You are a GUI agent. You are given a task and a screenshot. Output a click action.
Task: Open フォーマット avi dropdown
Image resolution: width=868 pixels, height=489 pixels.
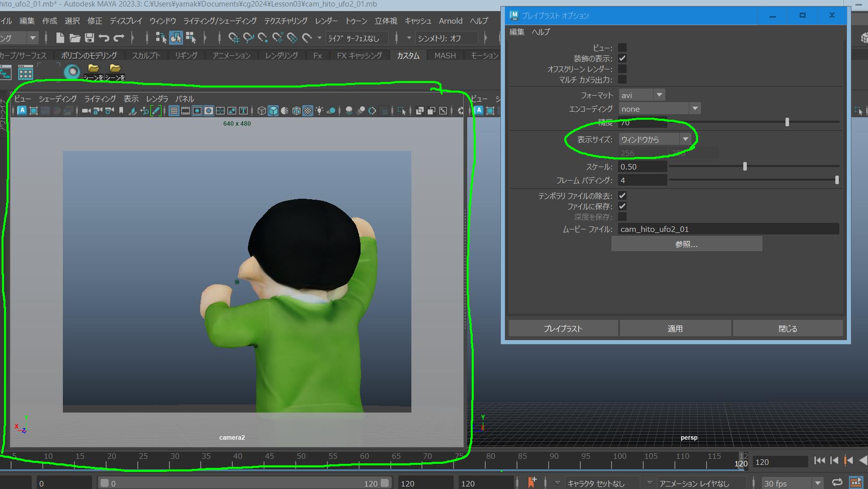click(x=642, y=95)
